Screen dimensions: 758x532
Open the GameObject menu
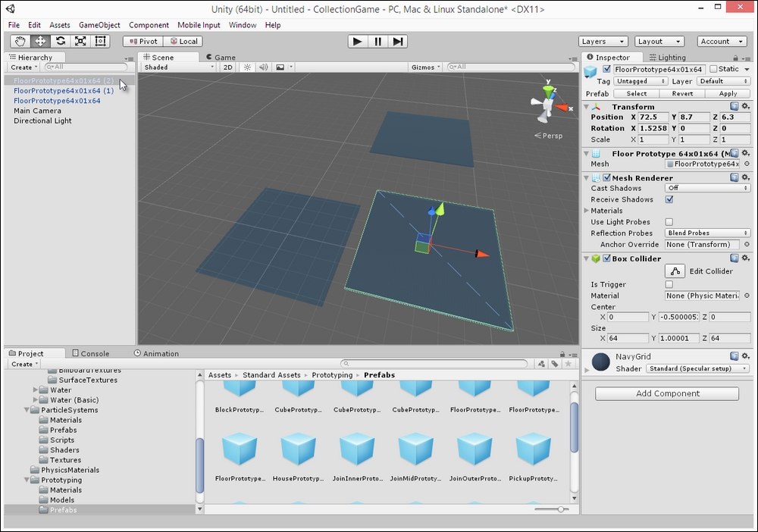pyautogui.click(x=99, y=25)
